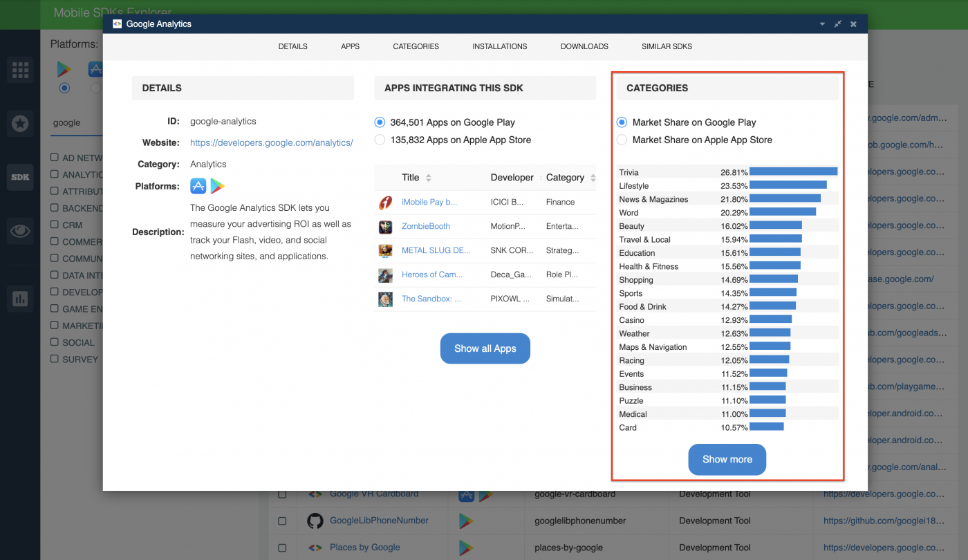The image size is (968, 560).
Task: Click the iMobile Pay app icon
Action: click(385, 203)
